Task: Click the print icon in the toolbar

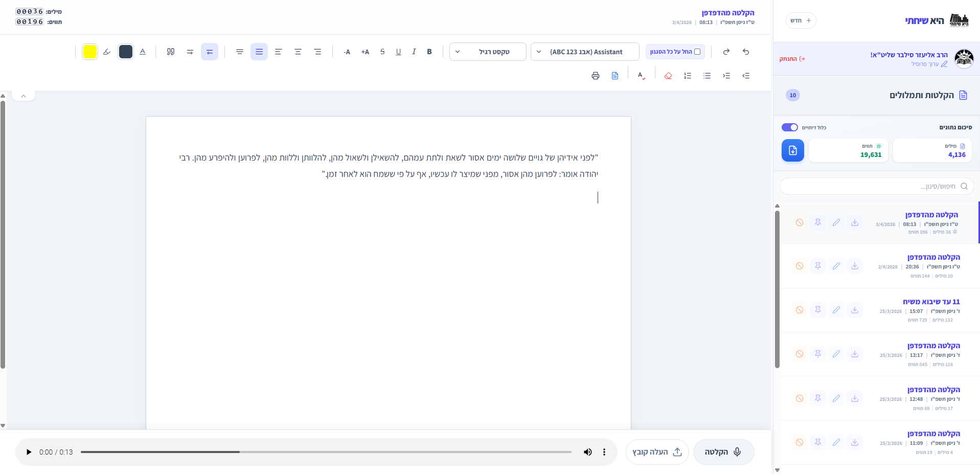Action: pyautogui.click(x=595, y=76)
